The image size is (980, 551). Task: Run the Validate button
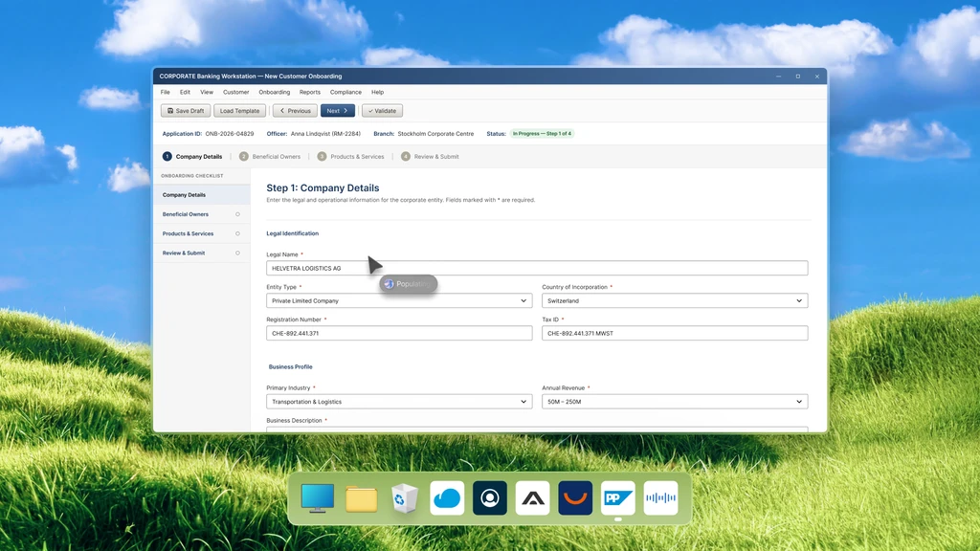[383, 111]
